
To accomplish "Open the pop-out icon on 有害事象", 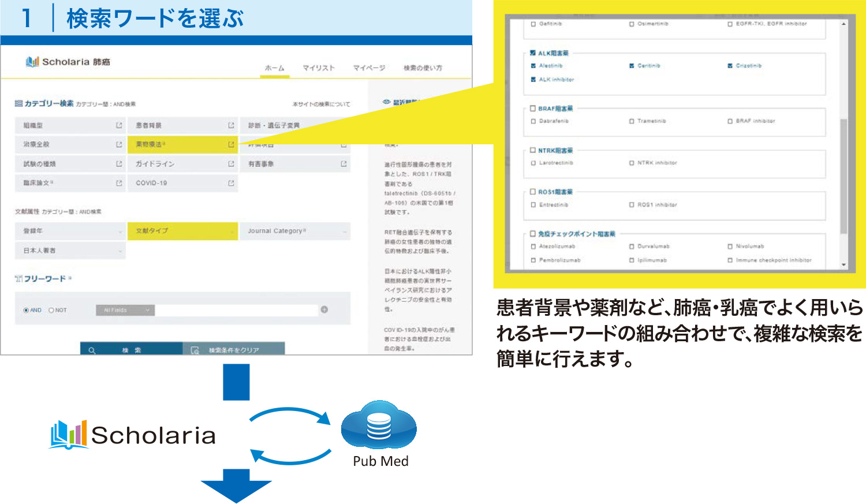I will (344, 164).
